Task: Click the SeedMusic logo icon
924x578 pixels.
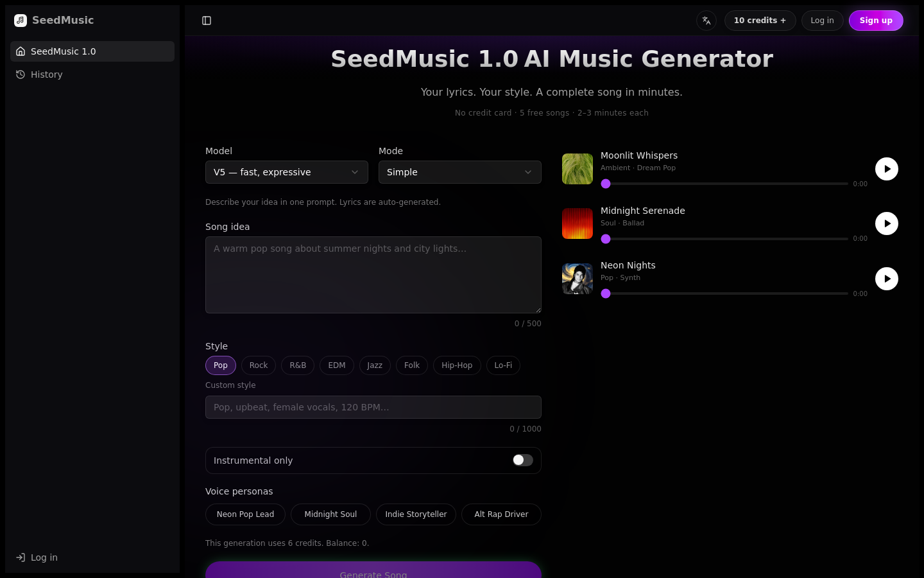Action: point(21,21)
